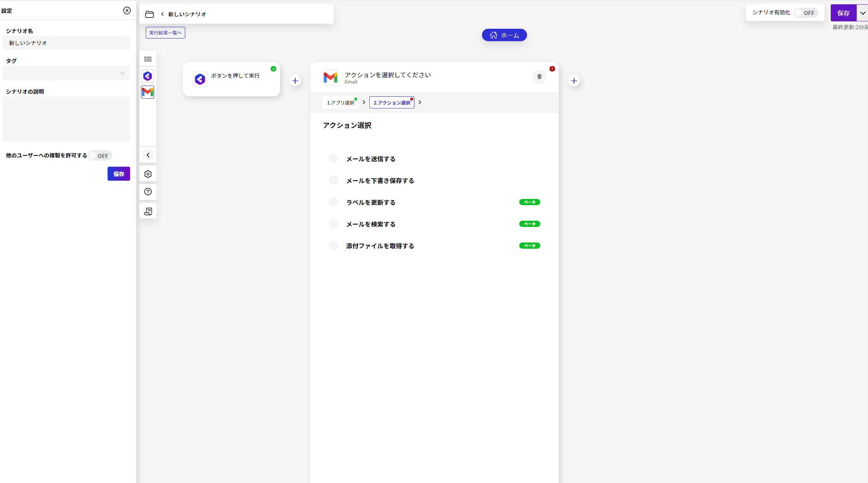Viewport: 868px width, 483px height.
Task: Click the rightmost chevron arrow in breadcrumb
Action: pyautogui.click(x=420, y=102)
